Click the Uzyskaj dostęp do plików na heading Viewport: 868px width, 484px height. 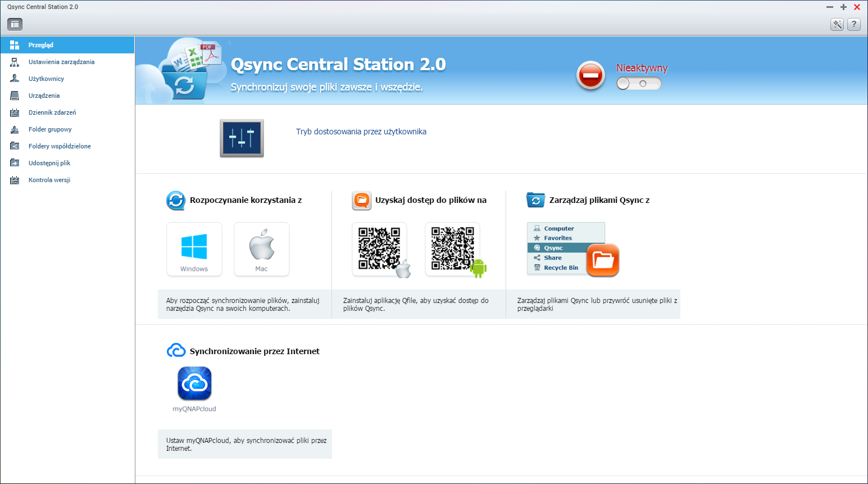431,200
